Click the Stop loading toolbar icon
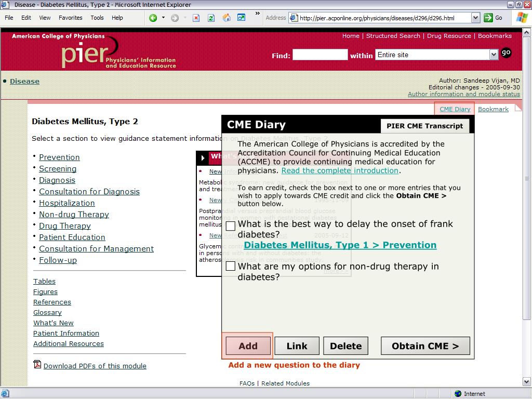 pyautogui.click(x=196, y=18)
